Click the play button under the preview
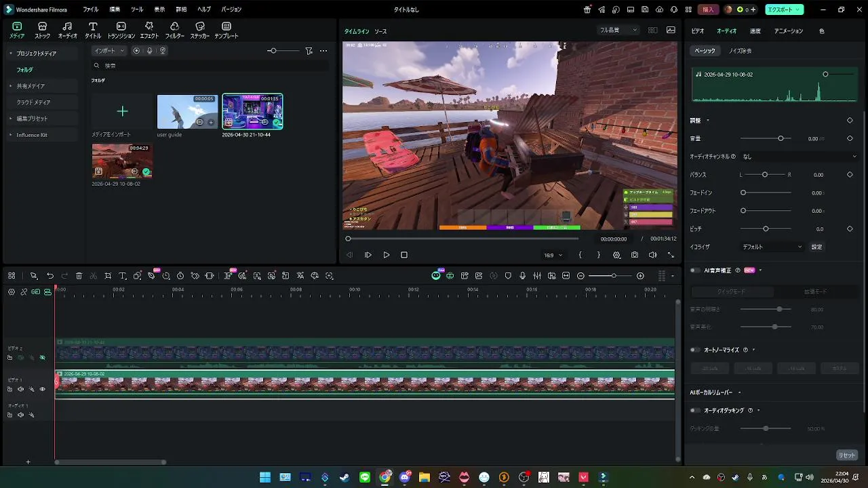 point(386,255)
